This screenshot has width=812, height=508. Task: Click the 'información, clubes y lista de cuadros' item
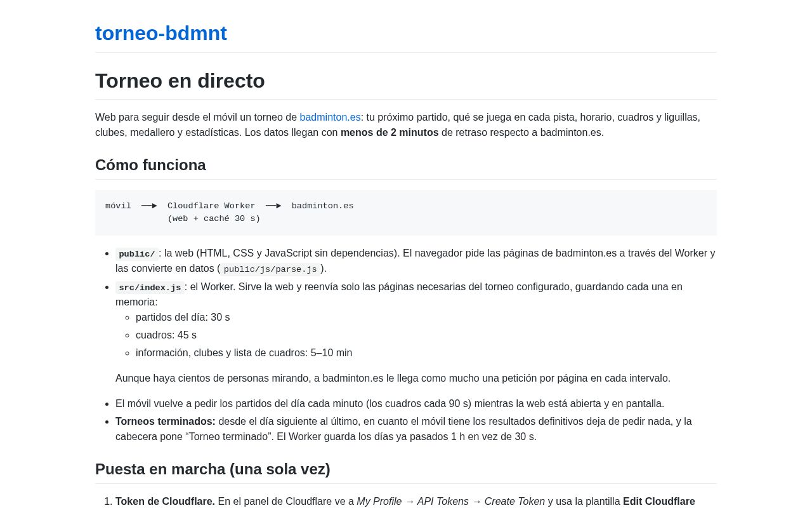244,353
